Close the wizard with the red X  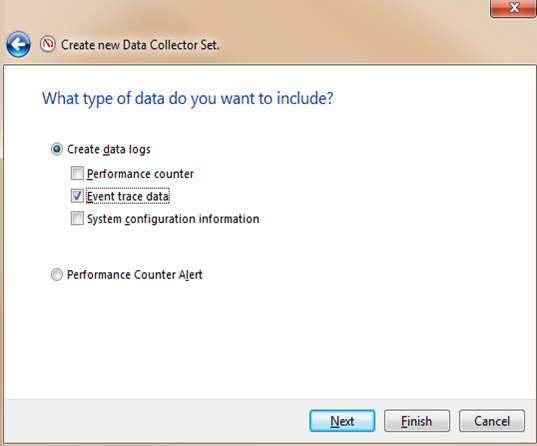click(x=513, y=8)
